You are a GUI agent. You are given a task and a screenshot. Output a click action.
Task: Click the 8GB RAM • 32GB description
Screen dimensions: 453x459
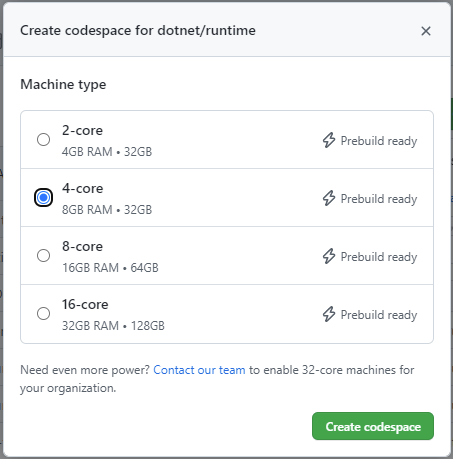[x=107, y=210]
